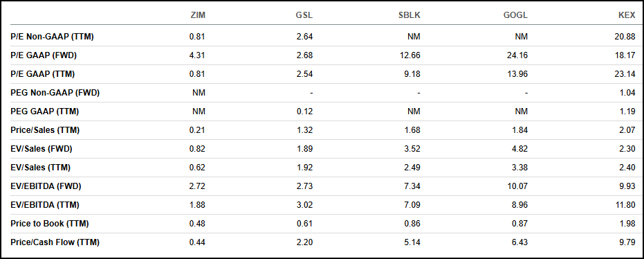Click the Price to Book (TTM) label
The image size is (644, 259).
pos(50,224)
